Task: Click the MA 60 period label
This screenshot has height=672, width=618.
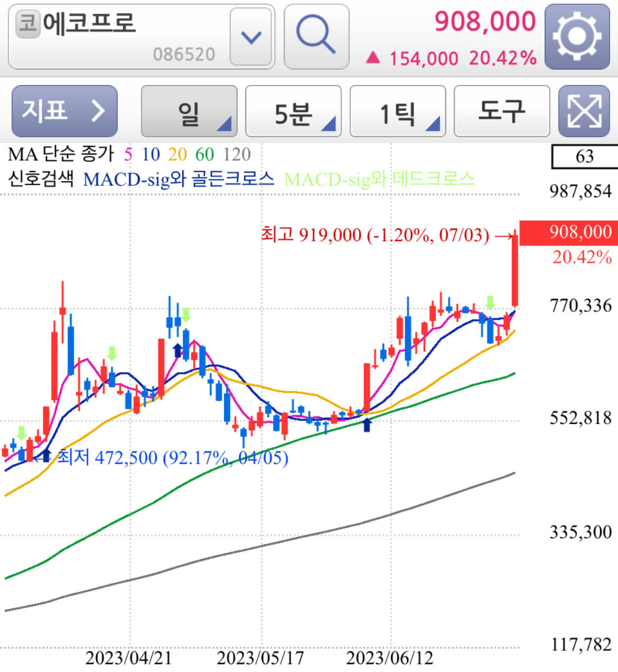Action: point(204,154)
